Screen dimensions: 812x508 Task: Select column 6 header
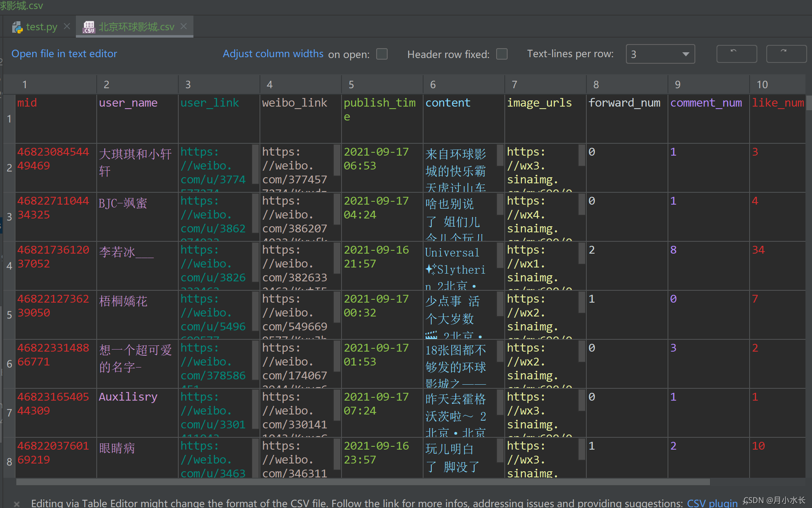click(464, 85)
